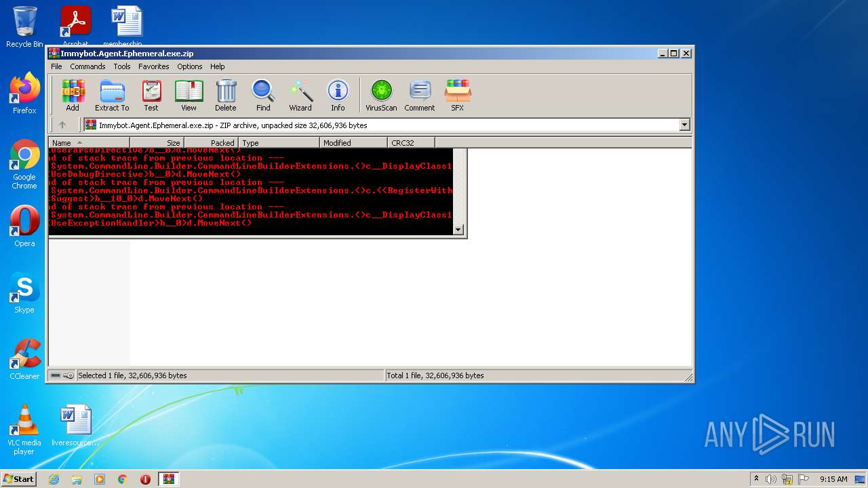Click network tray icon
Screen dimensions: 868x488
click(787, 479)
